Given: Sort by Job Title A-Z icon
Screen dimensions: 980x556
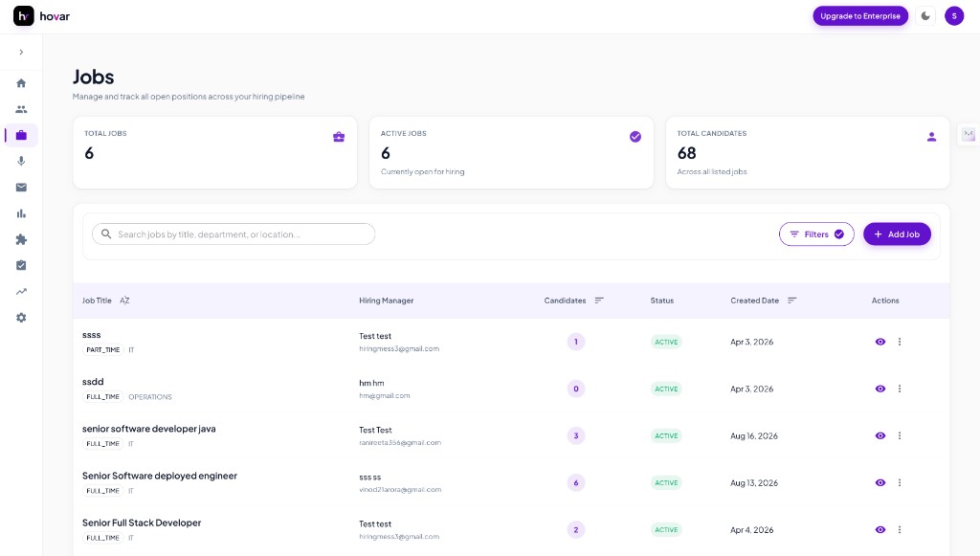Looking at the screenshot, I should pyautogui.click(x=124, y=300).
